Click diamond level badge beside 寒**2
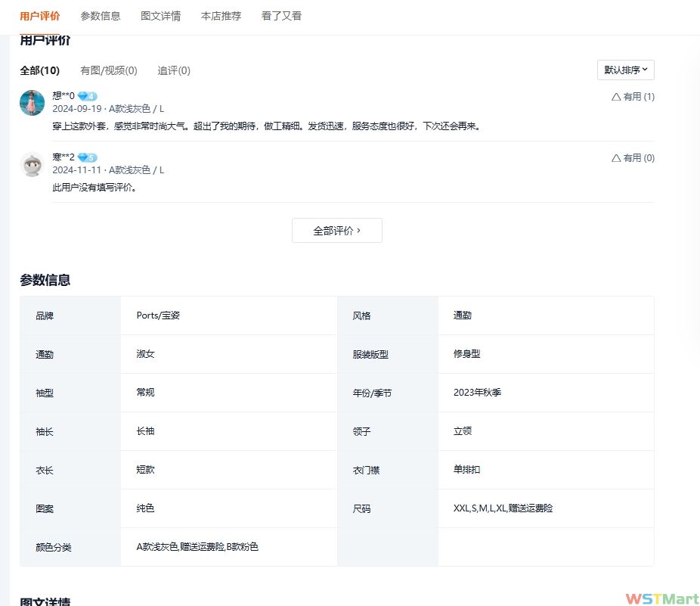This screenshot has width=700, height=606. pos(87,157)
